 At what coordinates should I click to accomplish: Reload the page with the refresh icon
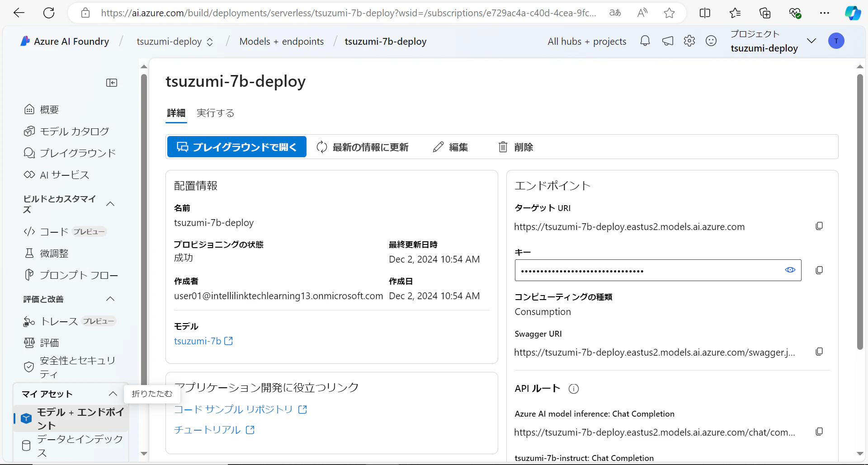pos(49,13)
